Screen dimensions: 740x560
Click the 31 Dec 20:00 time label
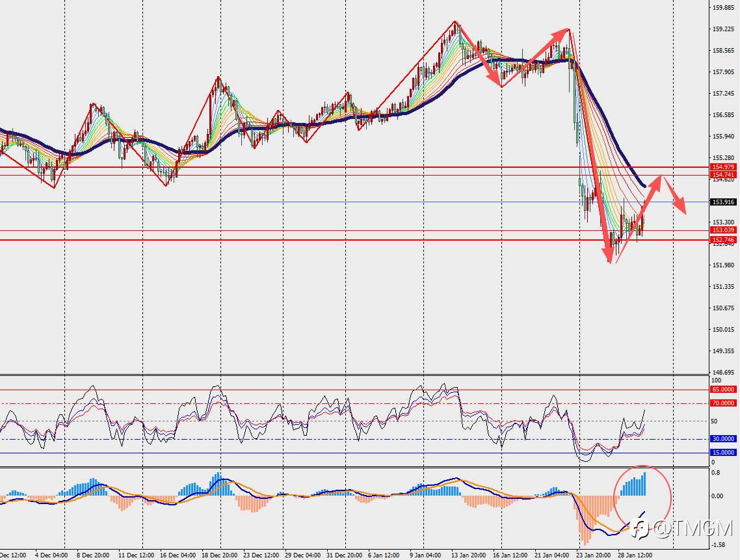coord(345,555)
